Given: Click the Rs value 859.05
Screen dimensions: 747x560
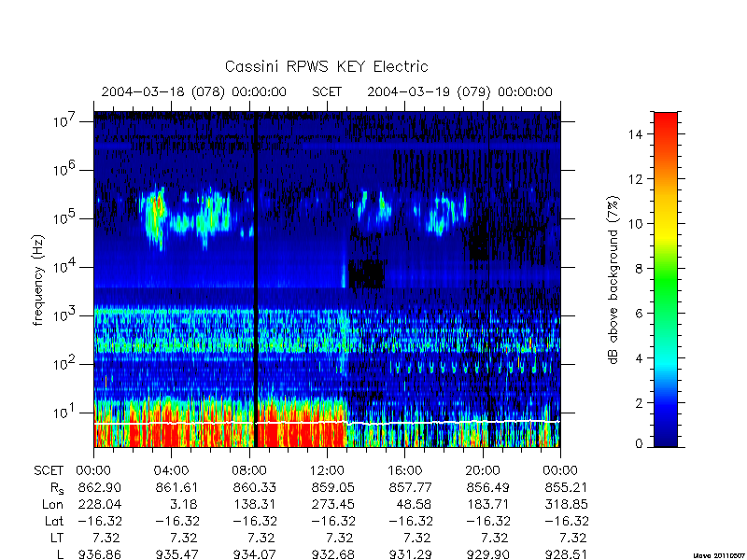Looking at the screenshot, I should 332,487.
